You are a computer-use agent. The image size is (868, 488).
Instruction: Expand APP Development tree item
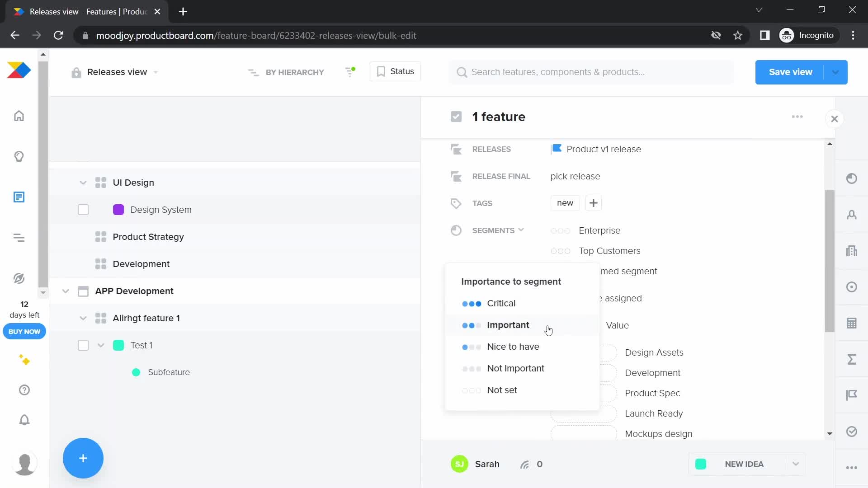click(66, 291)
